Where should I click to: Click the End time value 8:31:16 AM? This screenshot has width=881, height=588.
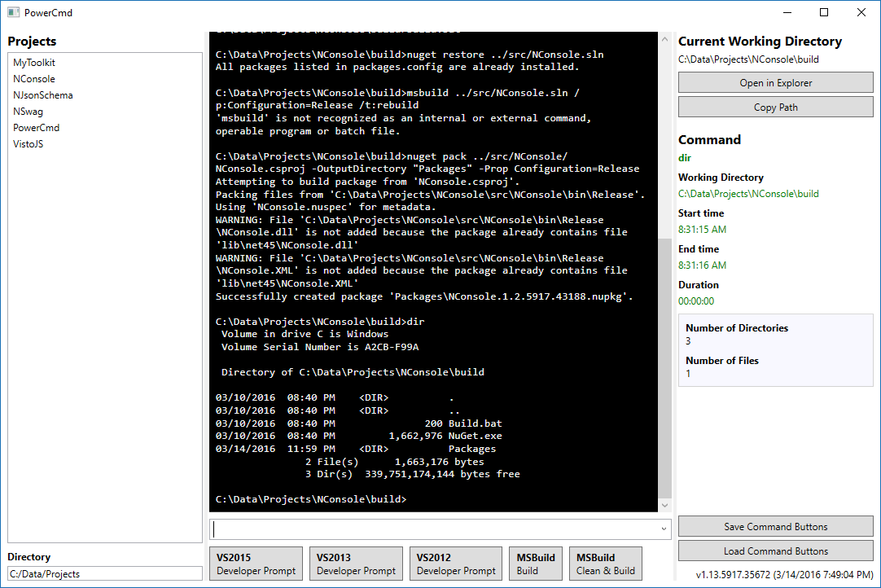click(x=703, y=265)
